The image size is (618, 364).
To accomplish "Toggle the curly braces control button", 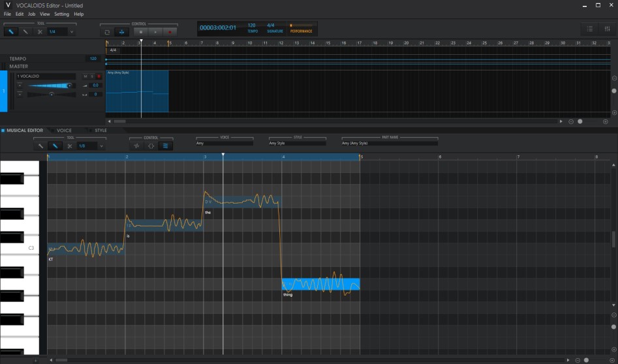I will (151, 145).
